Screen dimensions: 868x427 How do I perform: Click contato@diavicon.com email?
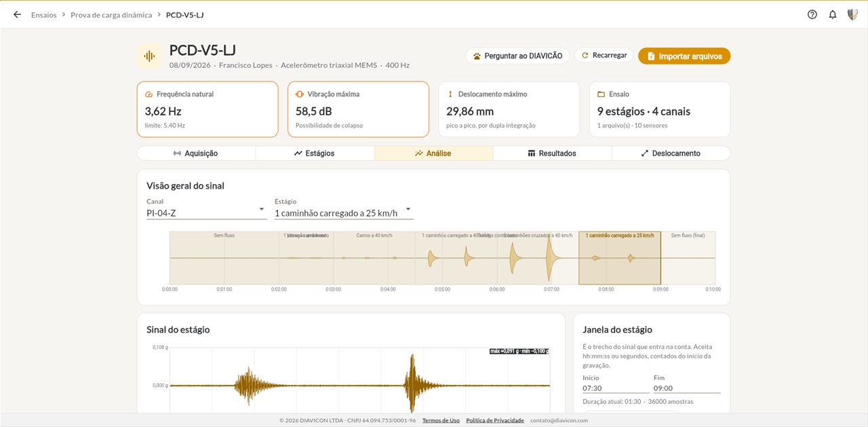tap(559, 420)
